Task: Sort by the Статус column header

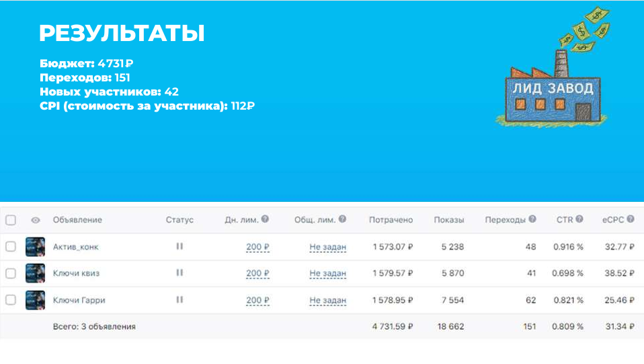Action: pos(179,220)
